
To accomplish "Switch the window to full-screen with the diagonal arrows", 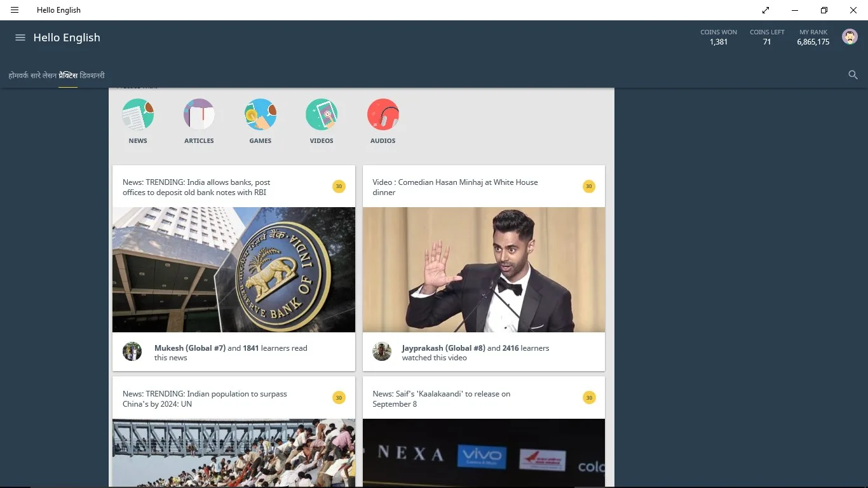I will click(766, 10).
